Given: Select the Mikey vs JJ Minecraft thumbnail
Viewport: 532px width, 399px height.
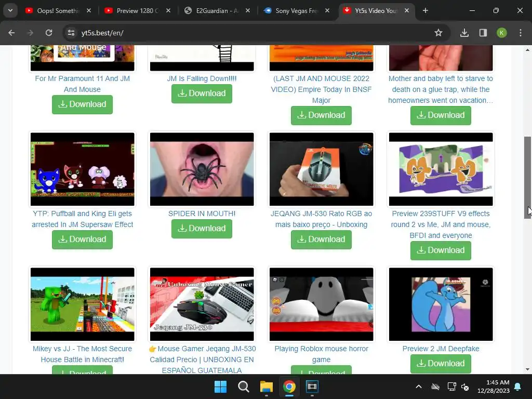Looking at the screenshot, I should point(82,304).
